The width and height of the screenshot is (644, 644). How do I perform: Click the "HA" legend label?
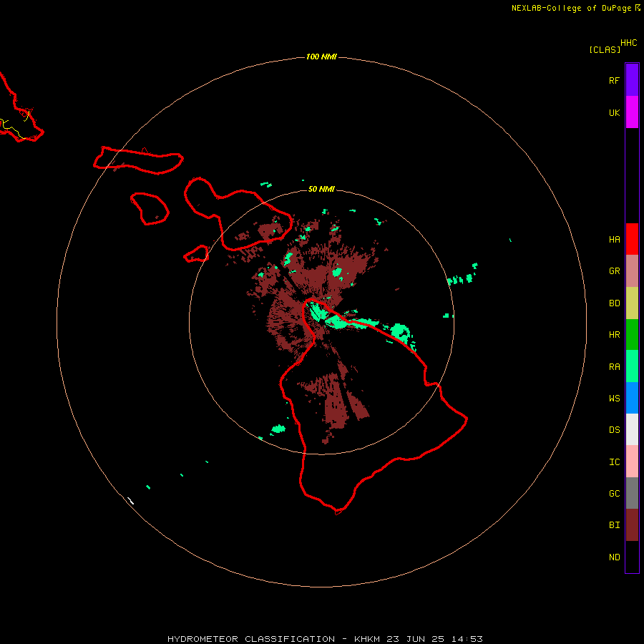[x=614, y=240]
